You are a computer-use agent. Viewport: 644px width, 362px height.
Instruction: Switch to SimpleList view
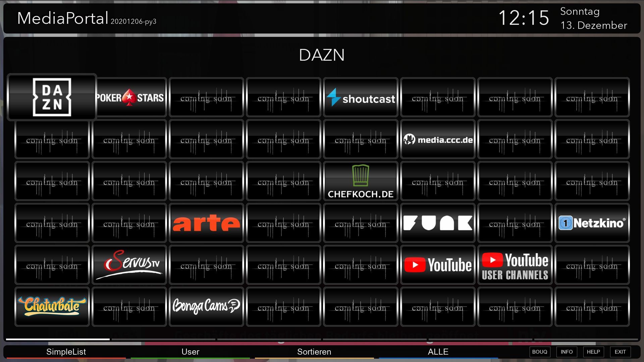coord(66,352)
